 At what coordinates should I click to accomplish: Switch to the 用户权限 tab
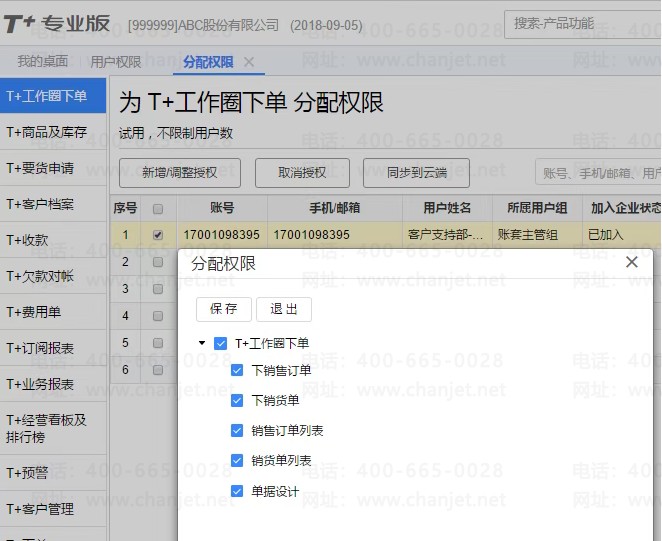click(x=116, y=62)
